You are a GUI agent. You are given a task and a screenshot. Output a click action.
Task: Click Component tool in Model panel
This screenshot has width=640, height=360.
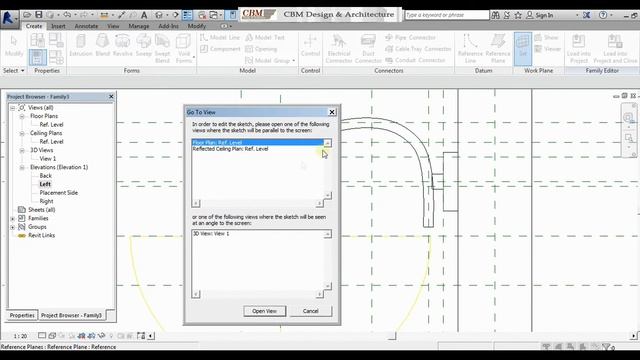tap(220, 49)
